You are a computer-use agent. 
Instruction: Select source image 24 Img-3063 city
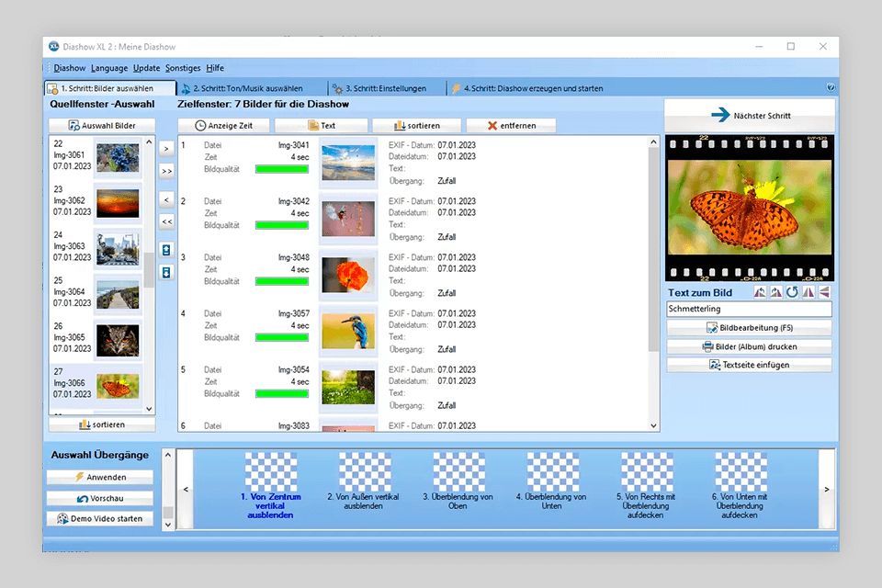point(96,249)
